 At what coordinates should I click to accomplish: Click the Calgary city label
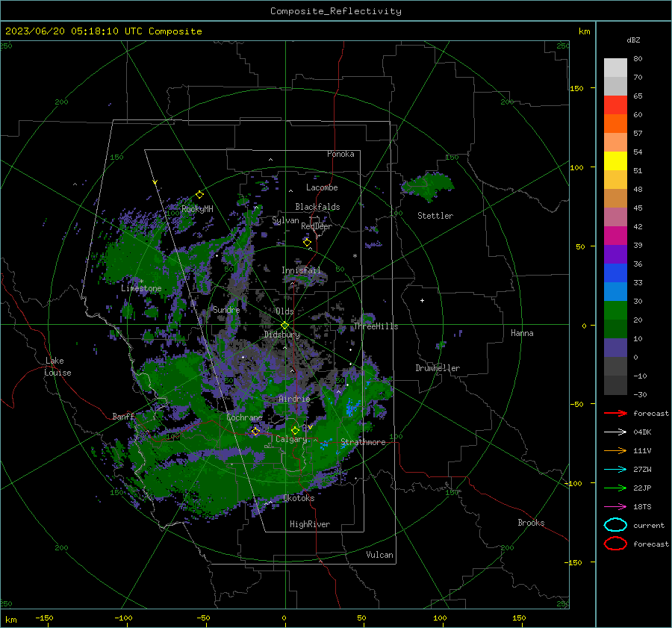[x=291, y=439]
